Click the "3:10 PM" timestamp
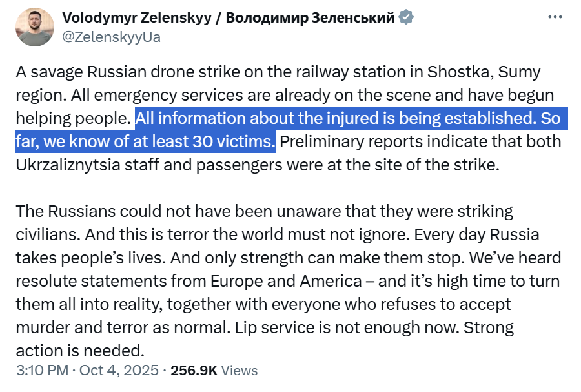Image resolution: width=581 pixels, height=392 pixels. 41,371
